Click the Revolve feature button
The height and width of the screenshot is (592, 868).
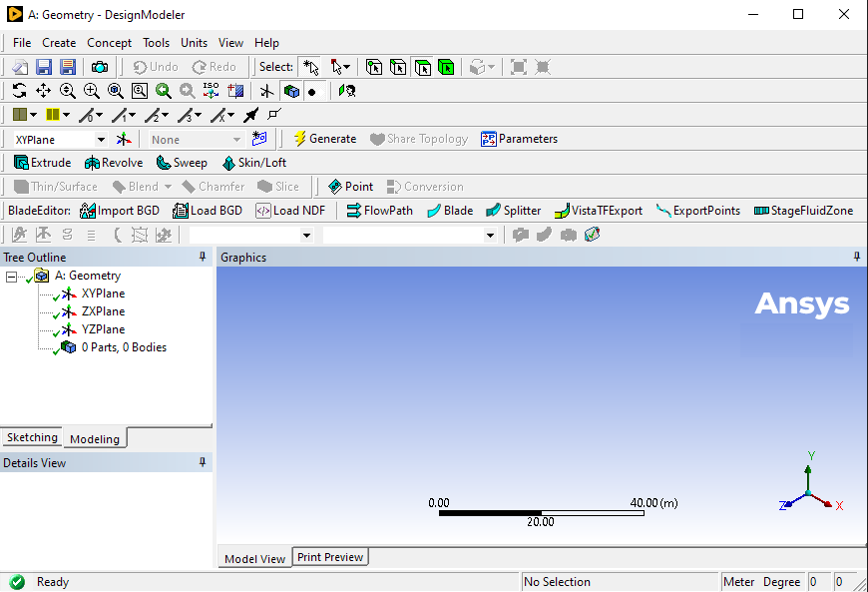114,163
